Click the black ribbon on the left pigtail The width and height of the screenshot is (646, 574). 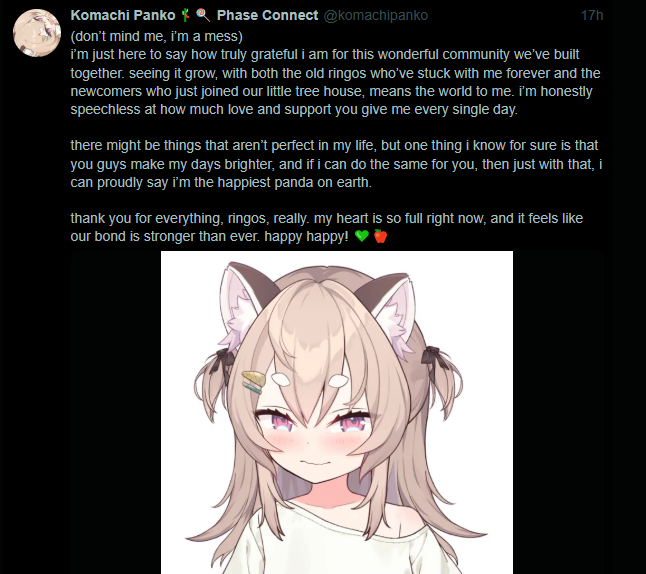221,361
